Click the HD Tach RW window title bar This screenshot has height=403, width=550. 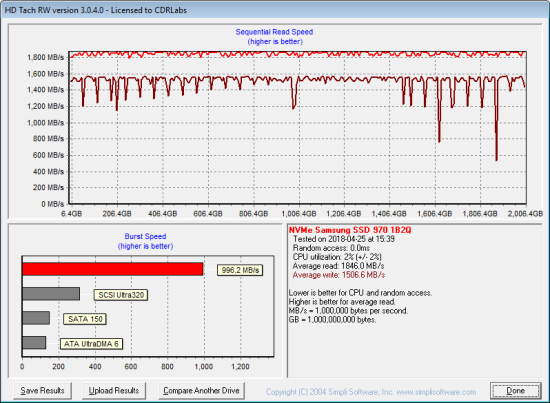pyautogui.click(x=275, y=10)
